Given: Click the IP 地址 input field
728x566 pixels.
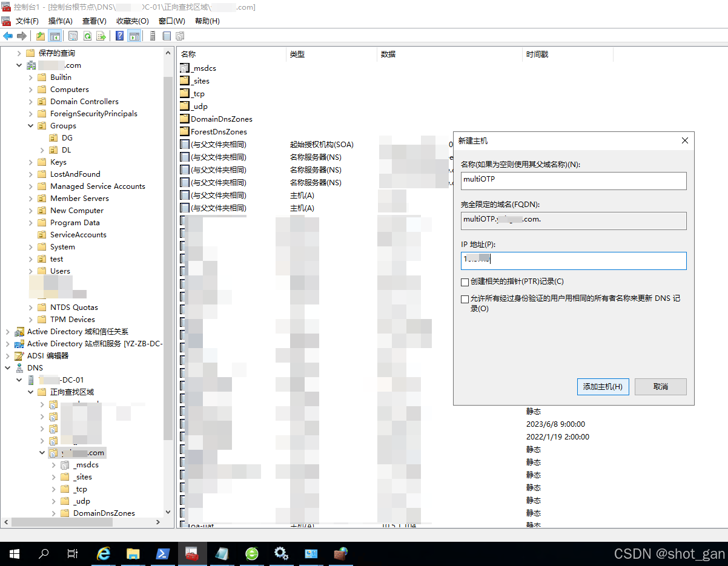Looking at the screenshot, I should pos(574,261).
